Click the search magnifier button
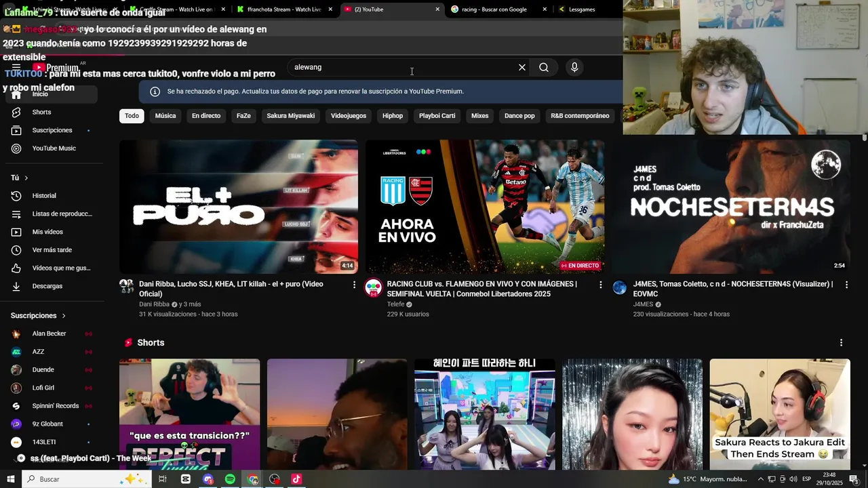868x488 pixels. click(544, 67)
